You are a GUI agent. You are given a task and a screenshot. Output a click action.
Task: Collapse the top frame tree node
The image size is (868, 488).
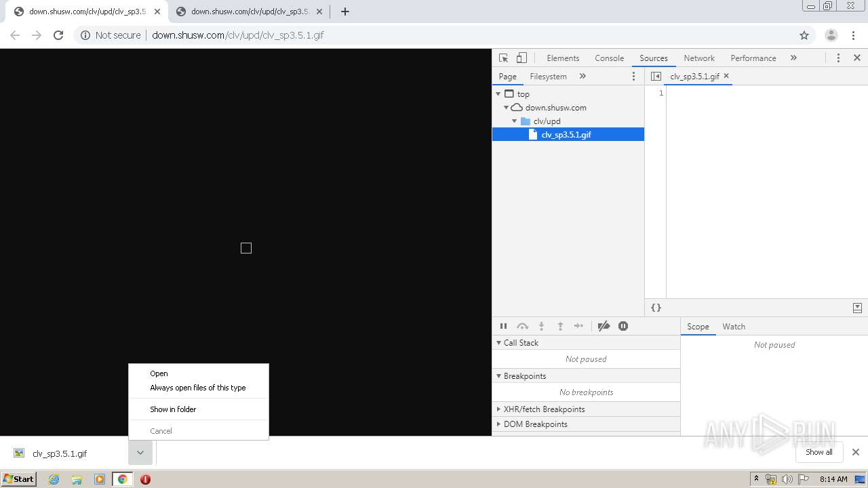click(498, 94)
